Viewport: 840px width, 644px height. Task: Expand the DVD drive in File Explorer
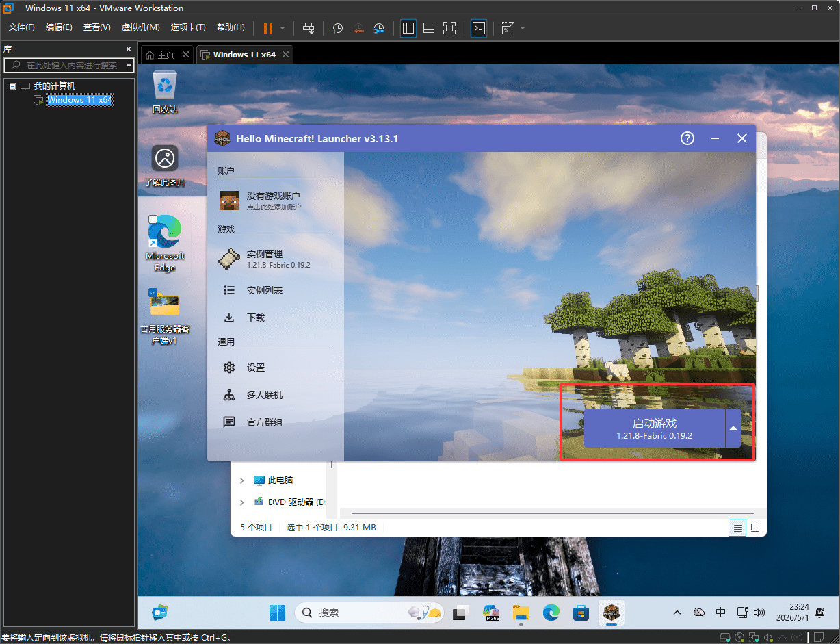coord(241,502)
